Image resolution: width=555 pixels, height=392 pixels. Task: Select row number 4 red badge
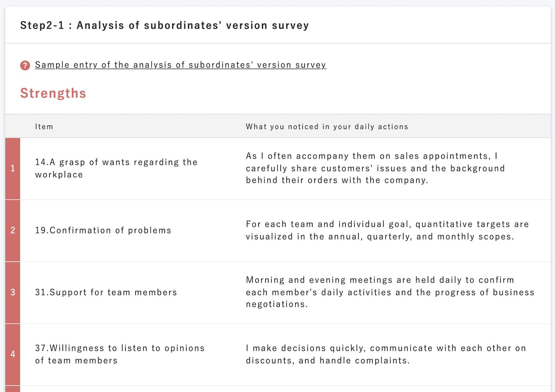(x=13, y=354)
